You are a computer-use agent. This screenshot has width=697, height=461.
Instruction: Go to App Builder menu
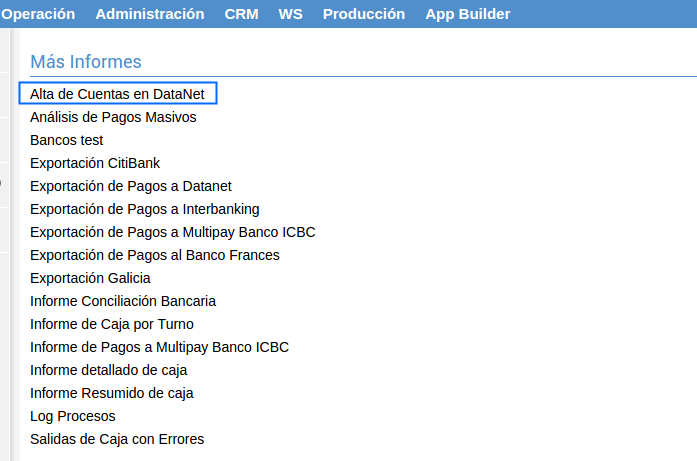tap(467, 14)
